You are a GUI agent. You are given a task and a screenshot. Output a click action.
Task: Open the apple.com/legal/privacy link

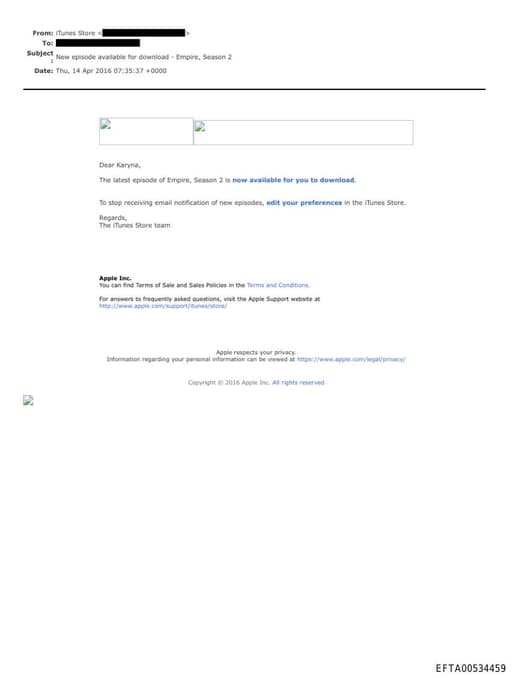coord(351,359)
